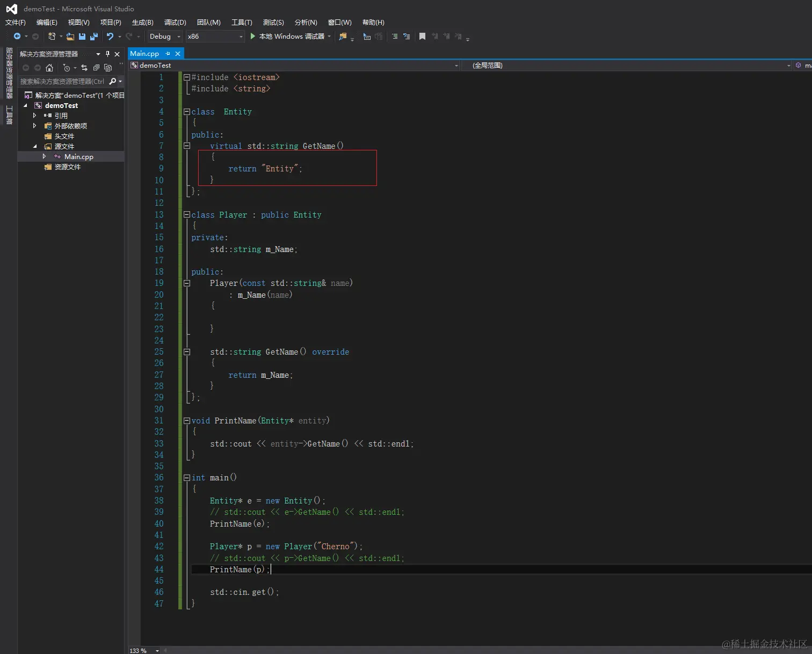The image size is (812, 654).
Task: Click the bookmark icon in the toolbar
Action: pos(422,37)
